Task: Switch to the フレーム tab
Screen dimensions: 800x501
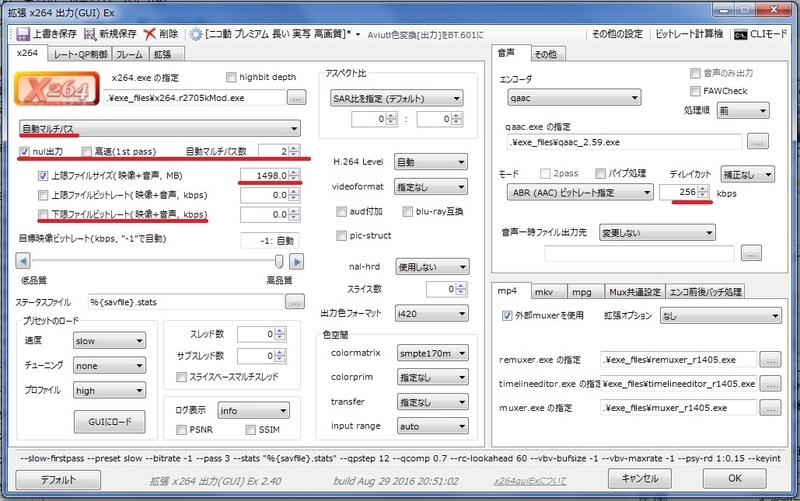Action: pos(129,54)
